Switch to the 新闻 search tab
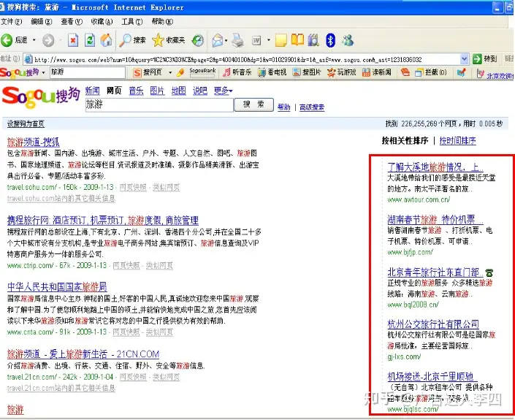 92,91
